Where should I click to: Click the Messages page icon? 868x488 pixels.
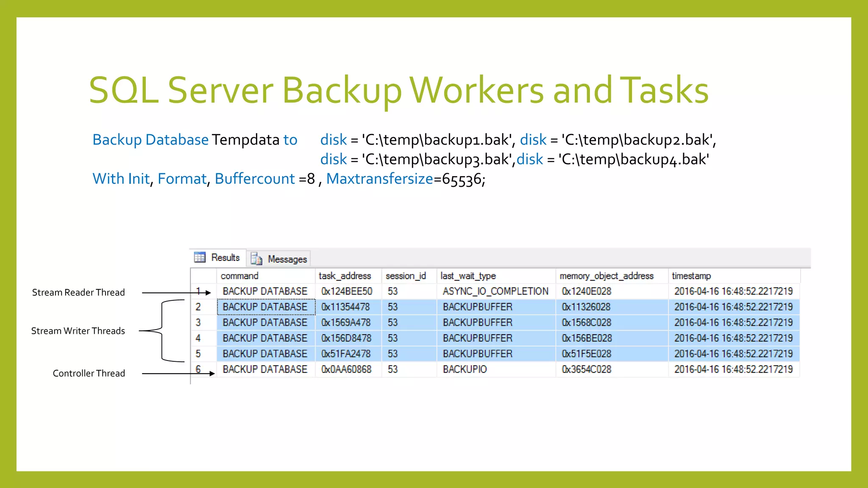[256, 258]
